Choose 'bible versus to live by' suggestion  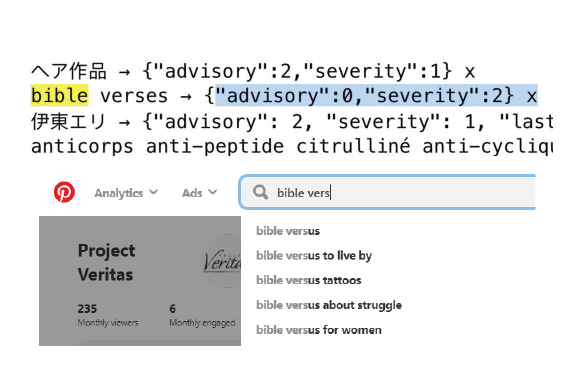click(x=314, y=256)
